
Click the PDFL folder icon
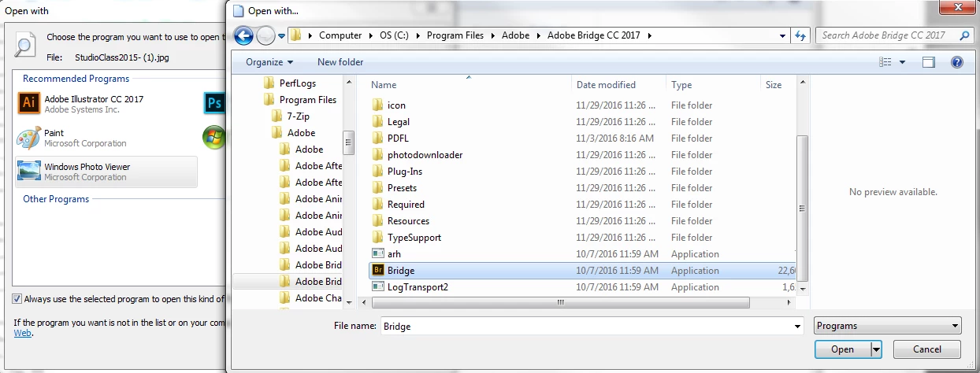click(377, 138)
